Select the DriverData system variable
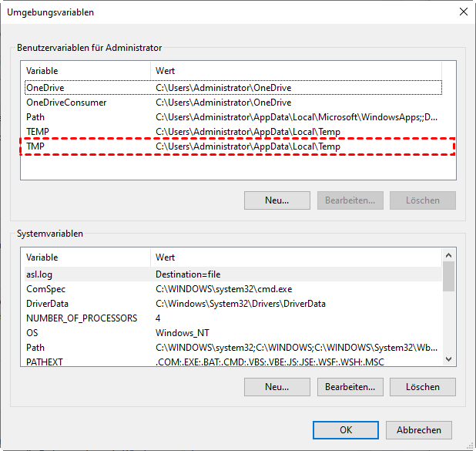 pos(47,304)
